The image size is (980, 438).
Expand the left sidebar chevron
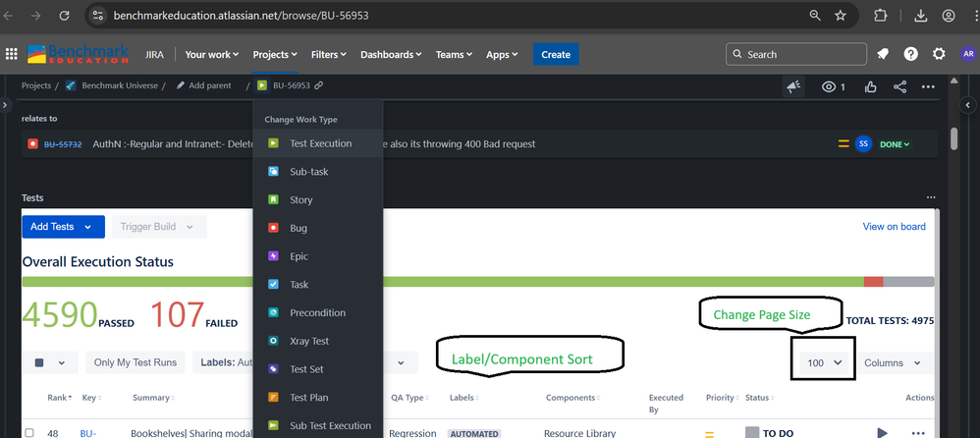pyautogui.click(x=4, y=105)
